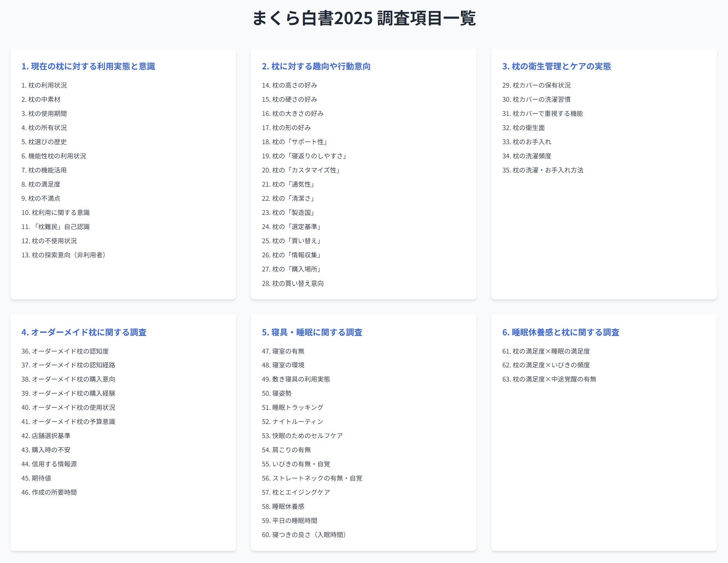Image resolution: width=728 pixels, height=563 pixels.
Task: Select item 42. 店舗選択基準
Action: [x=46, y=436]
